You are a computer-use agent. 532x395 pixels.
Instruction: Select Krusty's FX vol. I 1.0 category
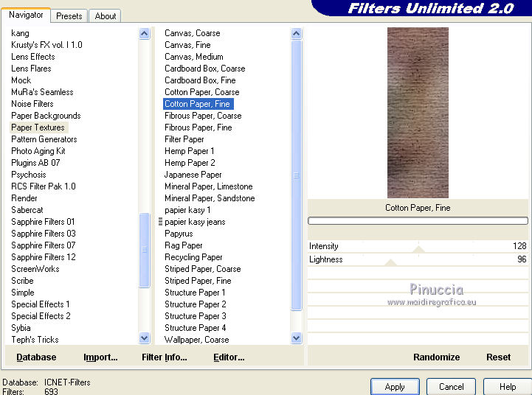click(46, 45)
